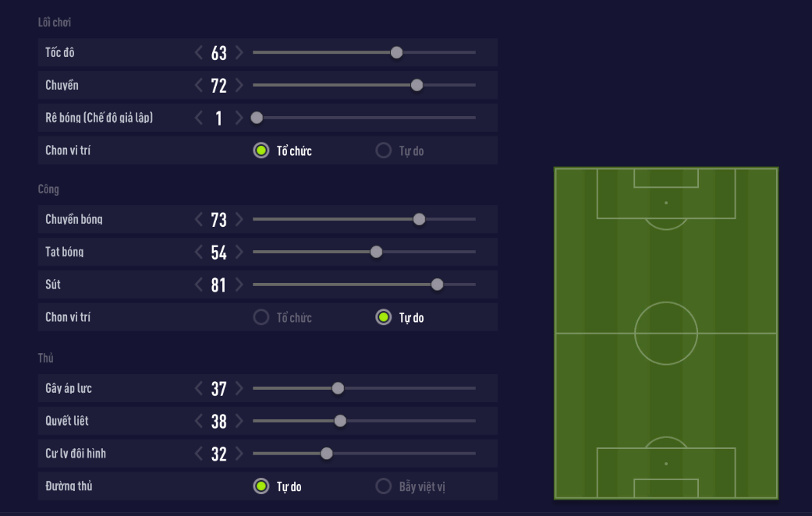The height and width of the screenshot is (516, 812).
Task: Click the Tạt bóng slider handle
Action: coord(376,252)
